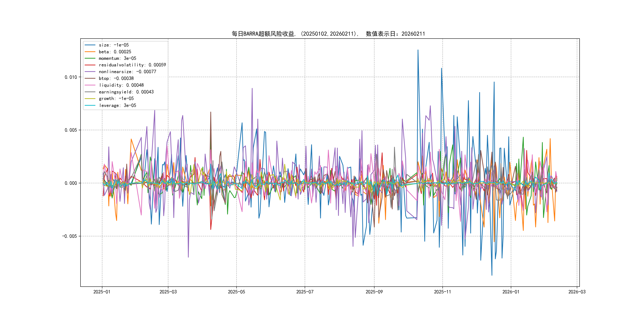This screenshot has width=644, height=322.
Task: Click the orange beta legend line swatch
Action: pyautogui.click(x=90, y=52)
